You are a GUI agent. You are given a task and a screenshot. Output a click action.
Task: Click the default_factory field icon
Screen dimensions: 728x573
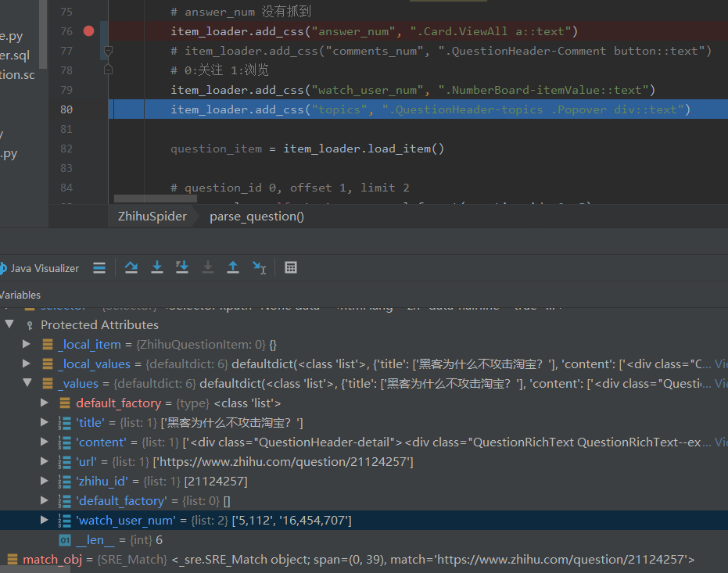(65, 403)
